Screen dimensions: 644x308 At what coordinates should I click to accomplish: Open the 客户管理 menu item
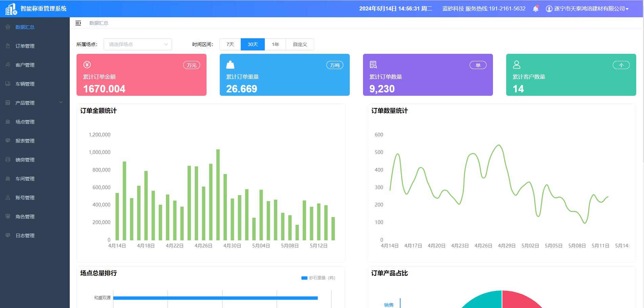35,65
